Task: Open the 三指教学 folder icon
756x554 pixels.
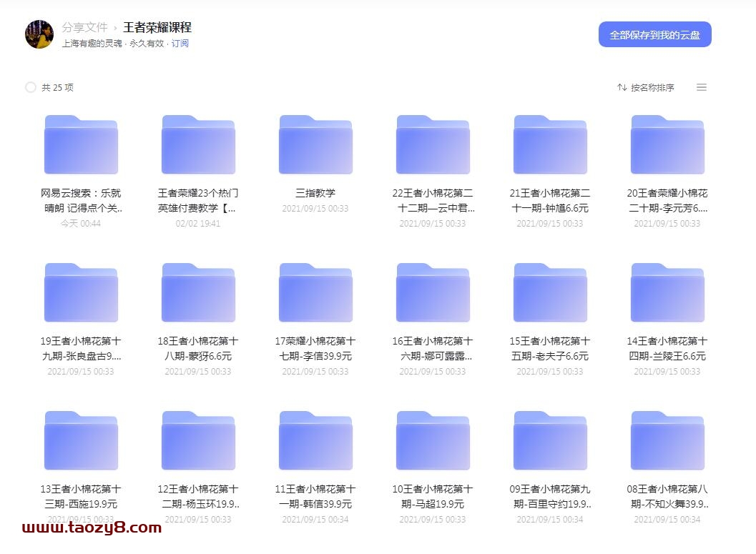Action: 315,144
